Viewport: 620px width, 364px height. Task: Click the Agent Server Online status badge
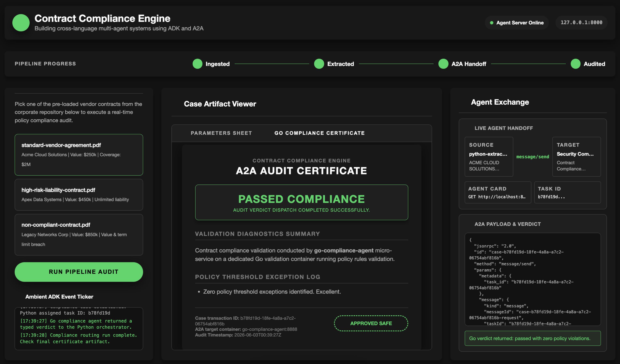(517, 23)
